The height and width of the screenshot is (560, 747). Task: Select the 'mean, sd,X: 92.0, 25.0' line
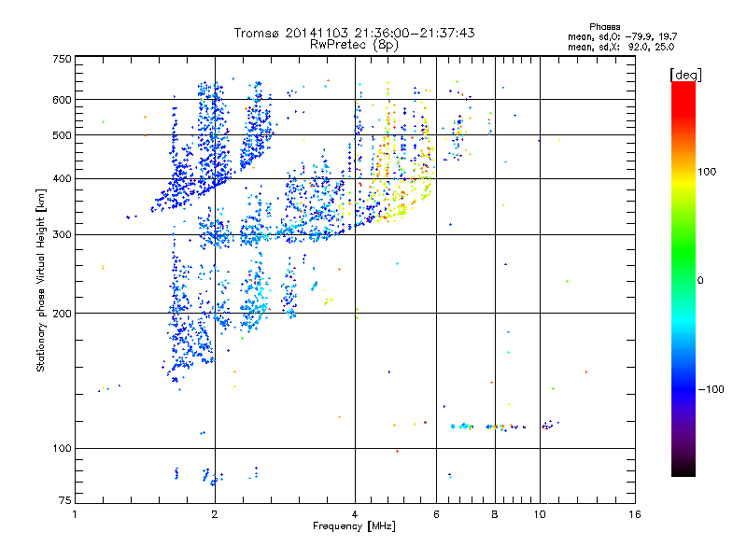(621, 48)
